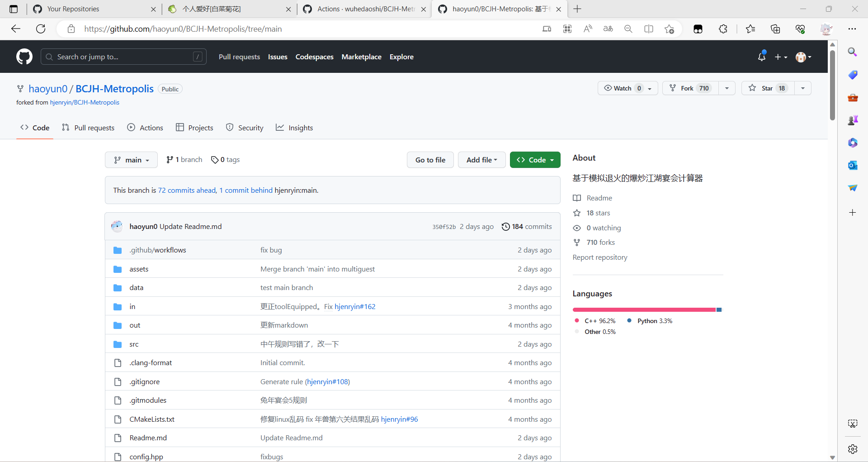Open the src folder
868x462 pixels.
click(134, 344)
